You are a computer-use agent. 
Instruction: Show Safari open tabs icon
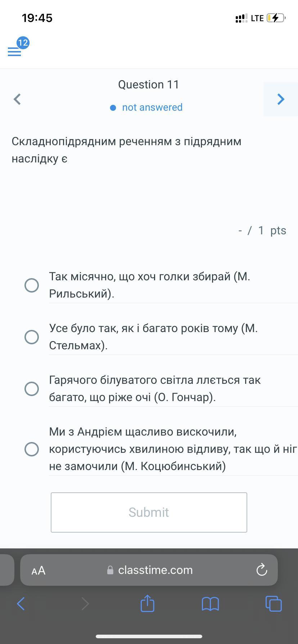(x=274, y=604)
